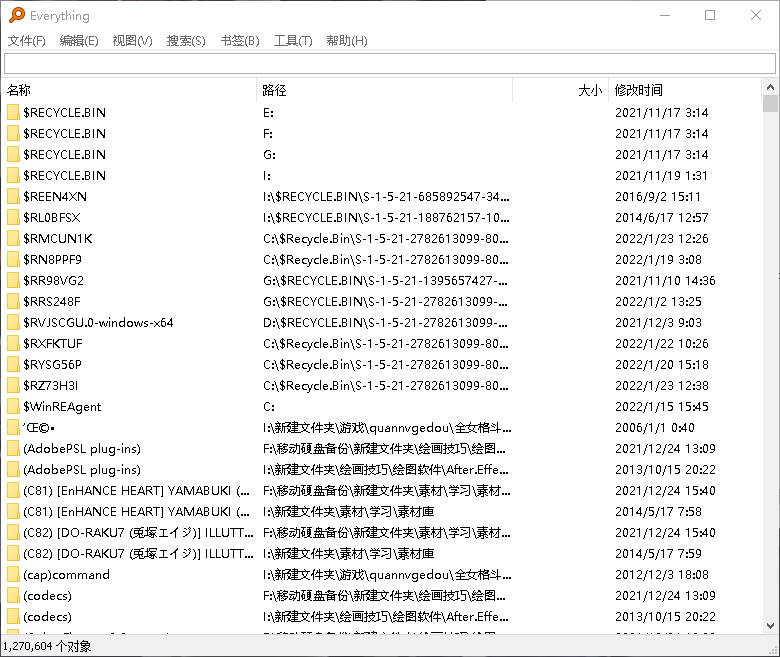Image resolution: width=780 pixels, height=657 pixels.
Task: Select the $RMCUN1K file name
Action: [58, 238]
